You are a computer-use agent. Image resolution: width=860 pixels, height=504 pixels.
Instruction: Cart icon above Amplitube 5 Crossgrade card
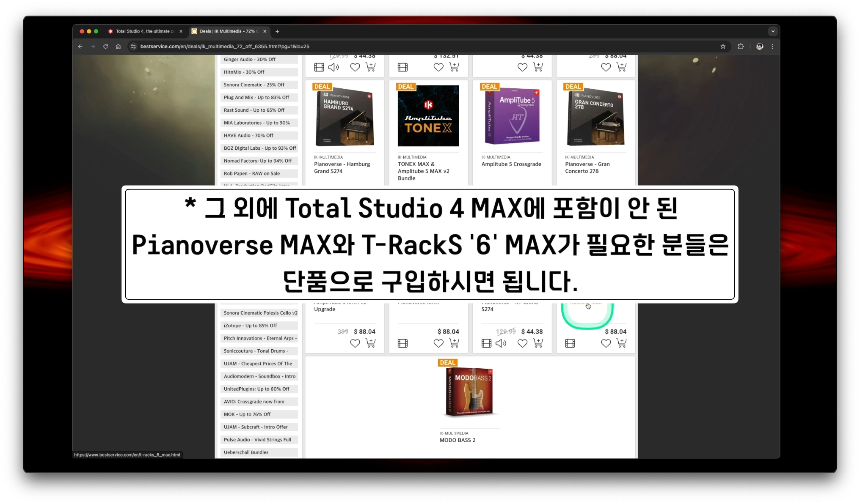click(x=538, y=67)
